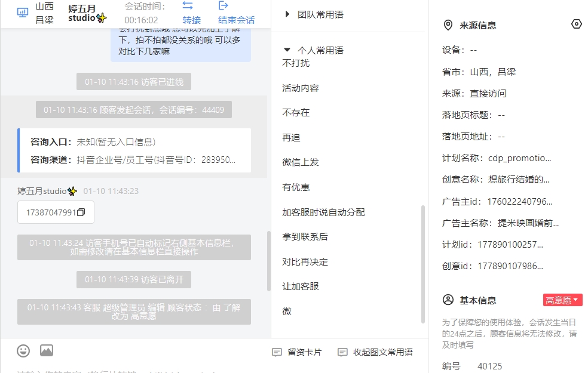Select the 不打扰 quick phrase

(296, 63)
